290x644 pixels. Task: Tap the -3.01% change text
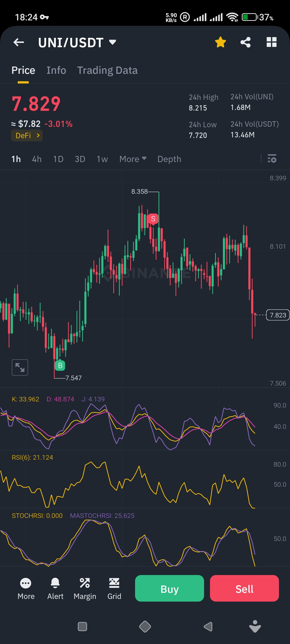tap(59, 124)
